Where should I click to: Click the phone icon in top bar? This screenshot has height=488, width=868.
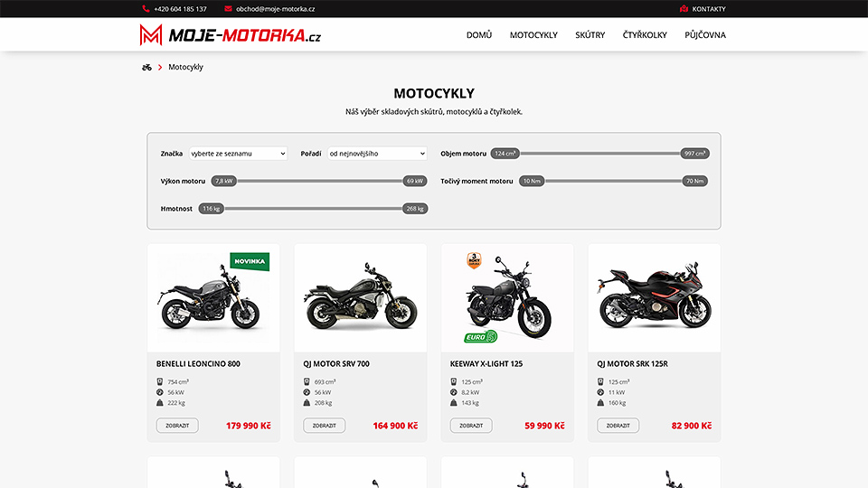click(146, 9)
